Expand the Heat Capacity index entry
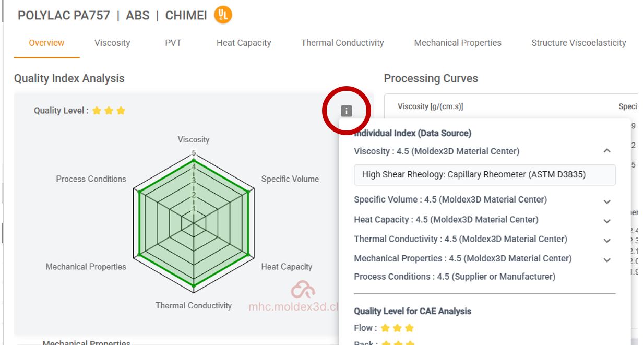644x345 pixels. coord(607,221)
